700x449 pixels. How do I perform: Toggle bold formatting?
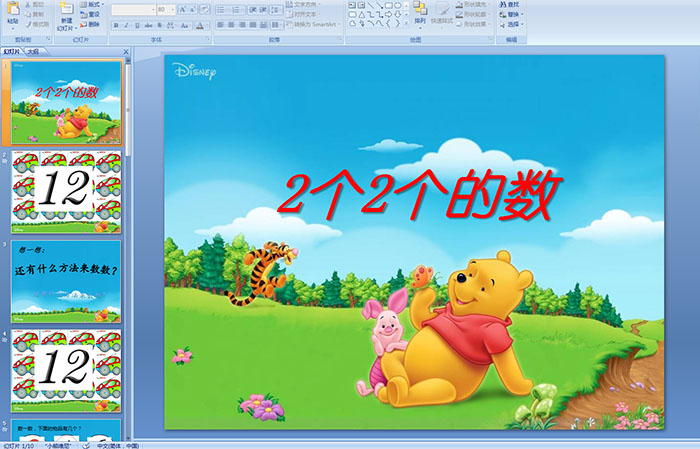click(115, 24)
